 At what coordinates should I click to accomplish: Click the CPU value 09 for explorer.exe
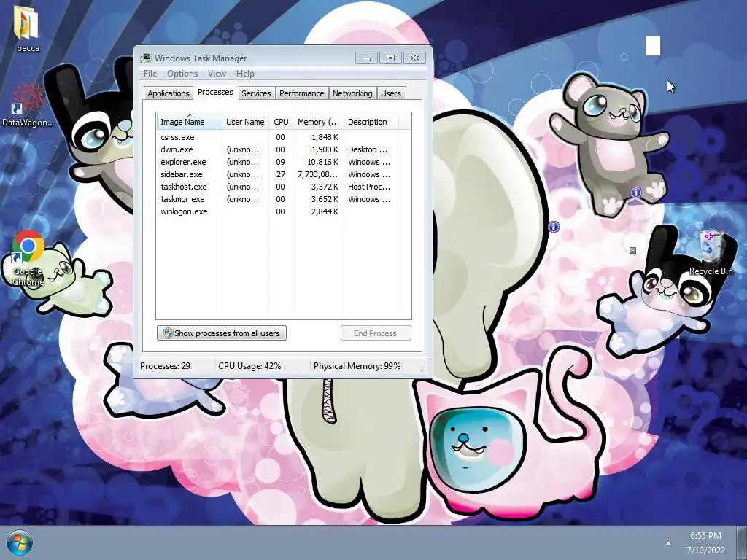click(x=281, y=162)
